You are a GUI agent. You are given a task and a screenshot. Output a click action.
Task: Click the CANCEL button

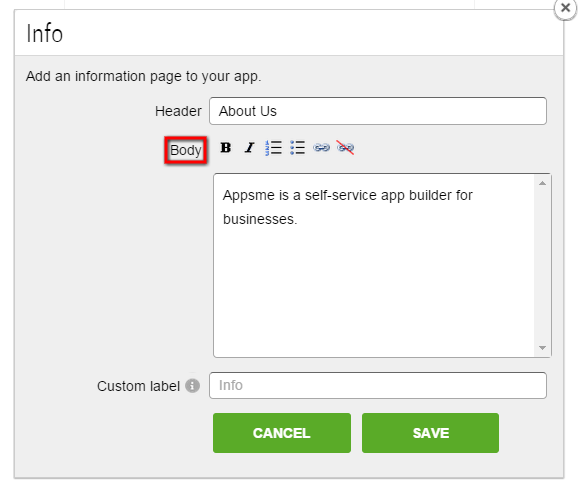click(282, 433)
